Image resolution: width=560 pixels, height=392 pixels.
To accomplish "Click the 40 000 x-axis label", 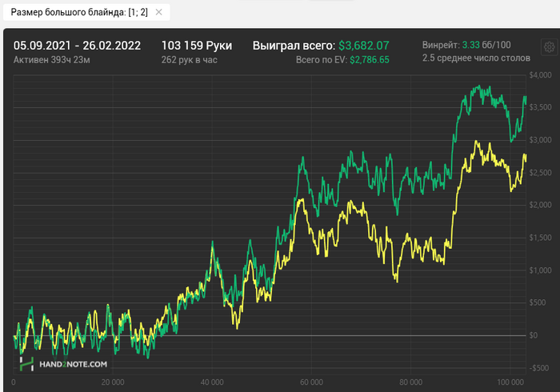I will [x=212, y=382].
